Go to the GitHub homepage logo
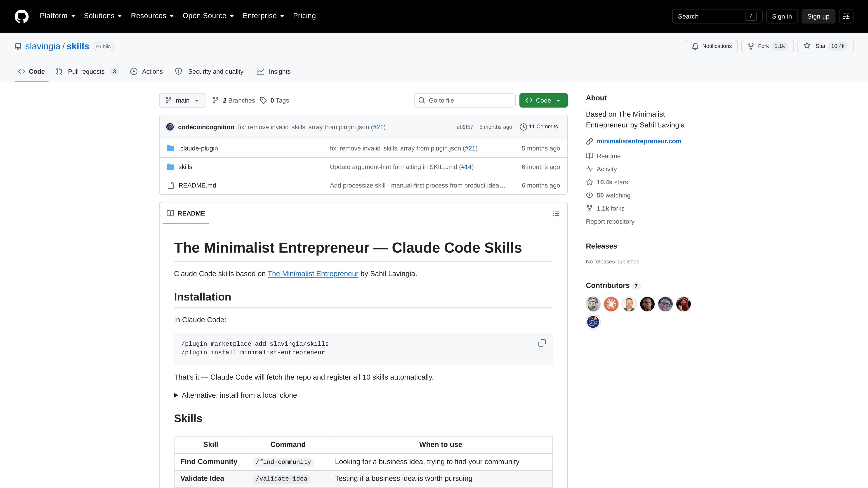The image size is (868, 488). (x=21, y=16)
